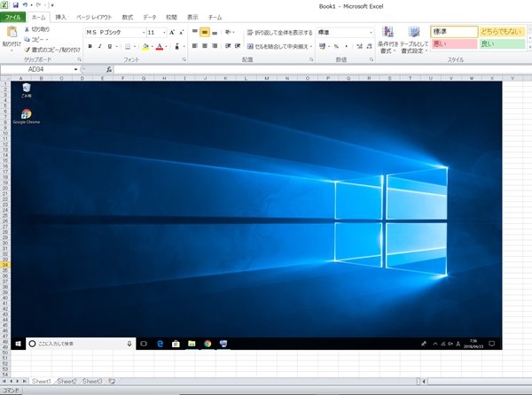
Task: Switch to the ページレイアウト tab
Action: click(94, 18)
